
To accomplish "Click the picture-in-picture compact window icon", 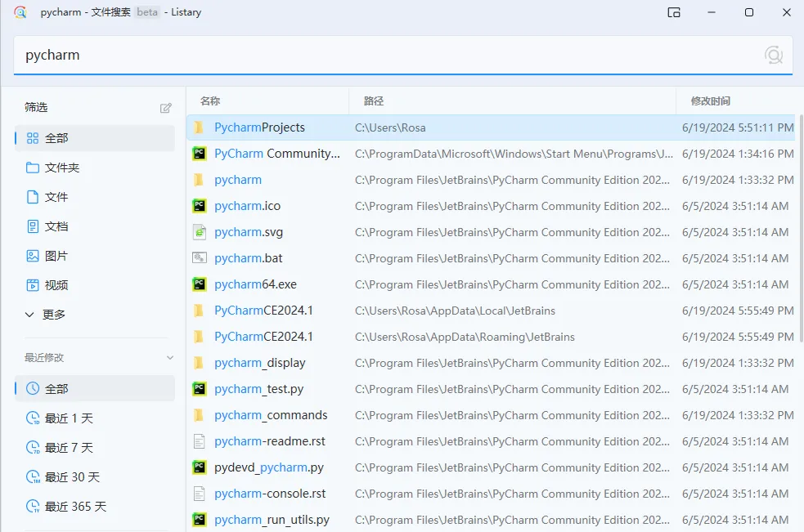I will 674,12.
